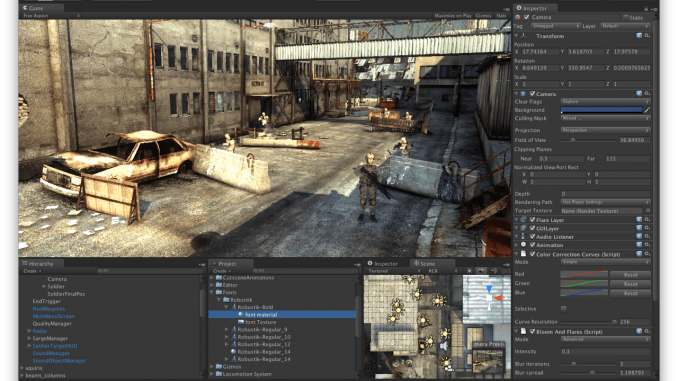Disable the Flare Layer checkbox
The image size is (678, 381).
click(x=532, y=220)
